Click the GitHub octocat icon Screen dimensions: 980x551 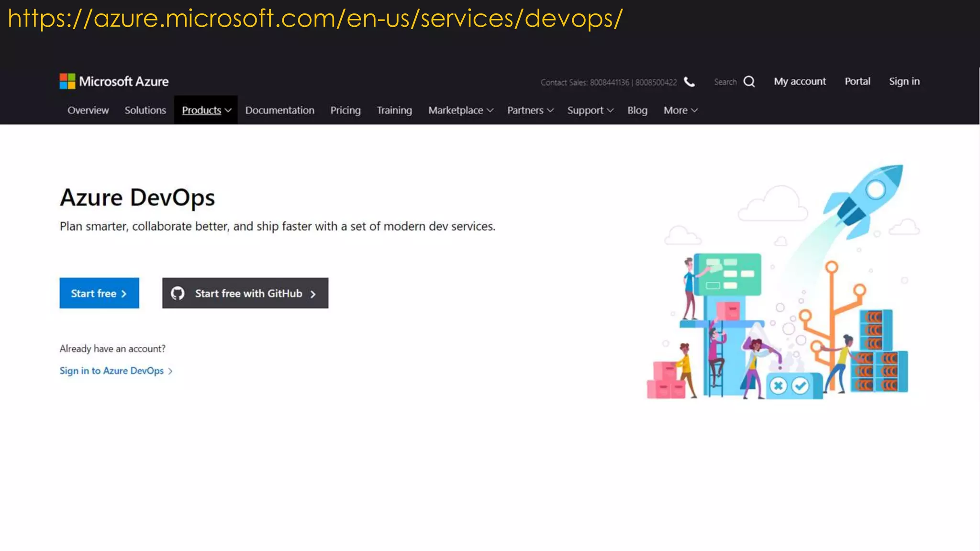click(x=178, y=293)
